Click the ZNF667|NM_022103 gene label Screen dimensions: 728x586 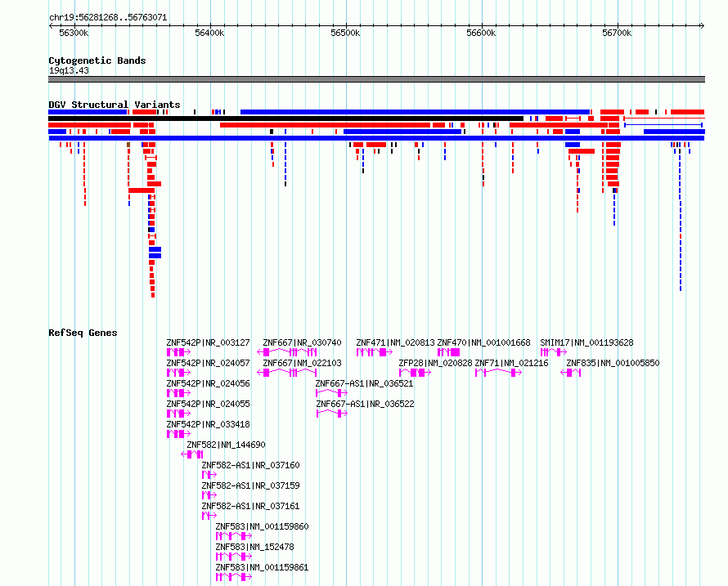[x=303, y=364]
